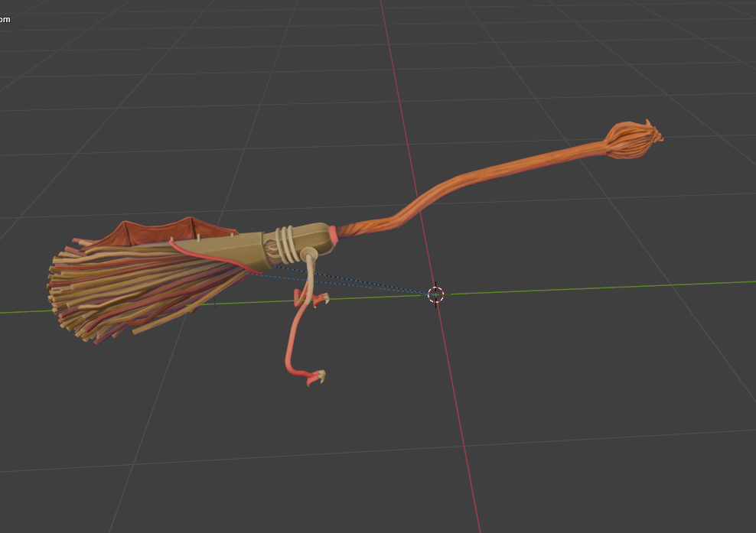Select the broom's knobbed handle tip
The height and width of the screenshot is (533, 756).
coord(633,140)
